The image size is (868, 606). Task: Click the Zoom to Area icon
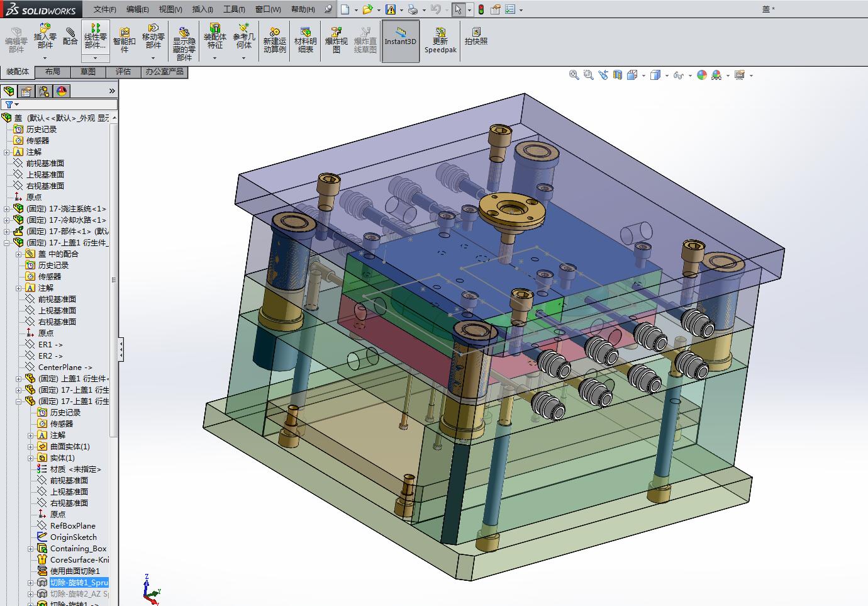[x=589, y=75]
